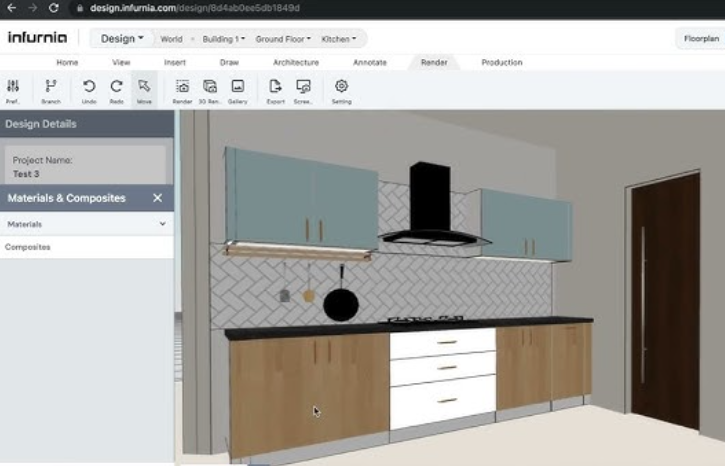Click the Design Details panel header
725x466 pixels.
pyautogui.click(x=87, y=124)
